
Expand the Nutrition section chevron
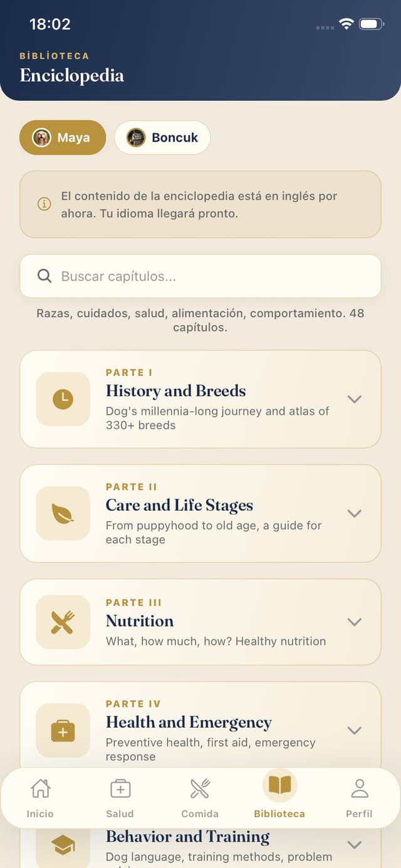click(355, 622)
